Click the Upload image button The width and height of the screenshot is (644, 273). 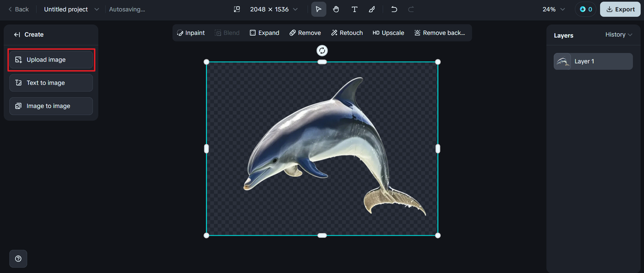coord(51,60)
